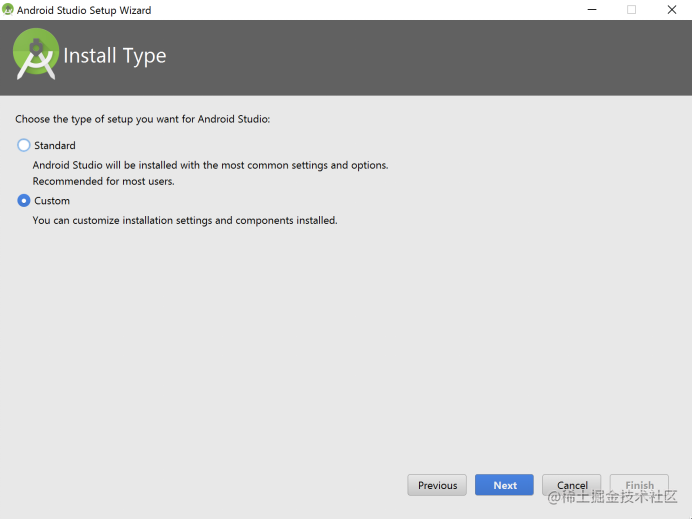The image size is (693, 520).
Task: Select the Standard radio button
Action: 23,145
